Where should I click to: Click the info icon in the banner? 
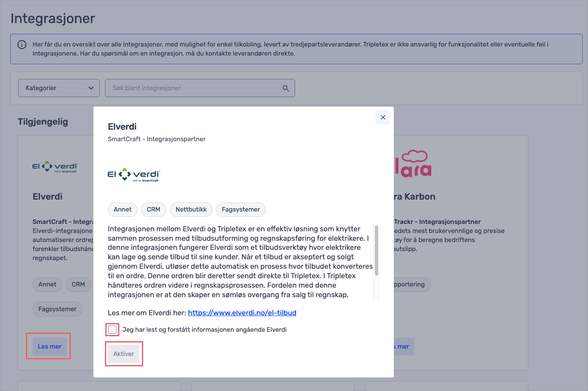coord(22,44)
